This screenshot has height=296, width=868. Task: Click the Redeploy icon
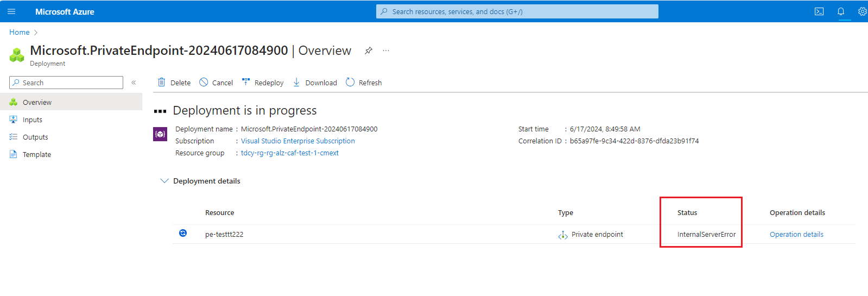[246, 82]
